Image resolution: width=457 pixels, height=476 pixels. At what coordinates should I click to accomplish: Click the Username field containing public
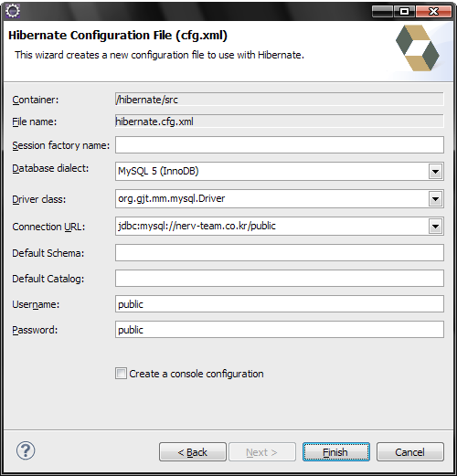(x=280, y=303)
